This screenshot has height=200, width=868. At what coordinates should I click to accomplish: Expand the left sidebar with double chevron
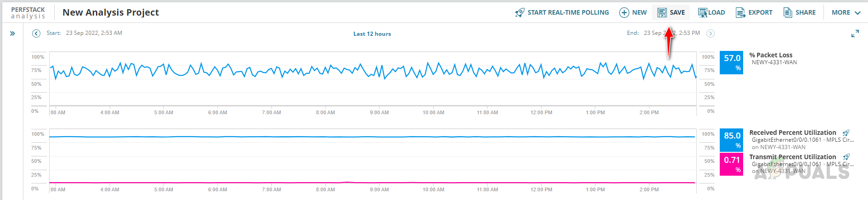pos(12,33)
